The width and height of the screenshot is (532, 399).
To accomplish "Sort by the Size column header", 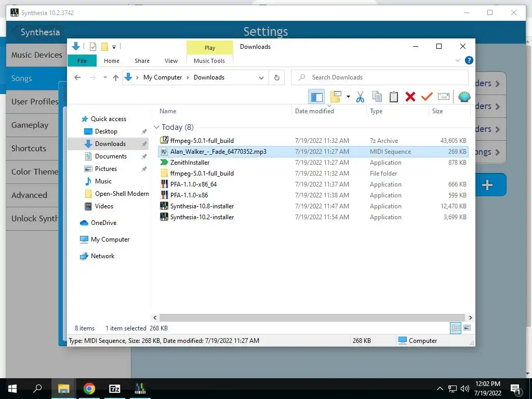I will (x=449, y=111).
